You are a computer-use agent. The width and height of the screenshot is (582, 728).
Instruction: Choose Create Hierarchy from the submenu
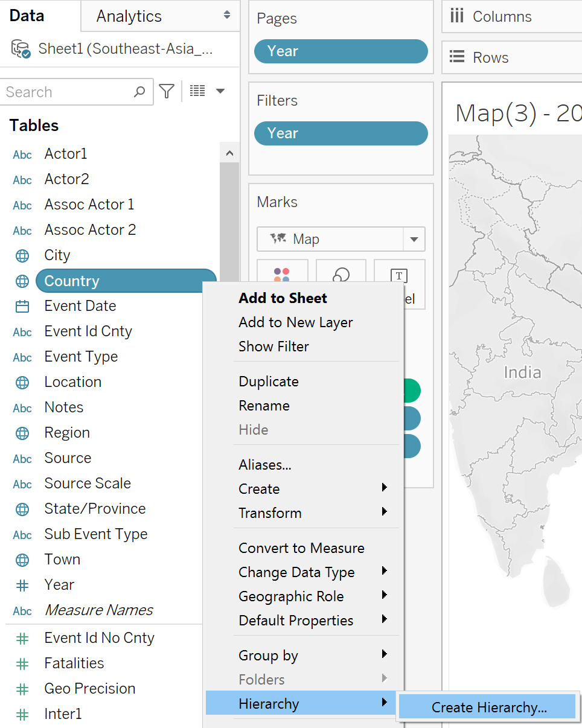[488, 708]
